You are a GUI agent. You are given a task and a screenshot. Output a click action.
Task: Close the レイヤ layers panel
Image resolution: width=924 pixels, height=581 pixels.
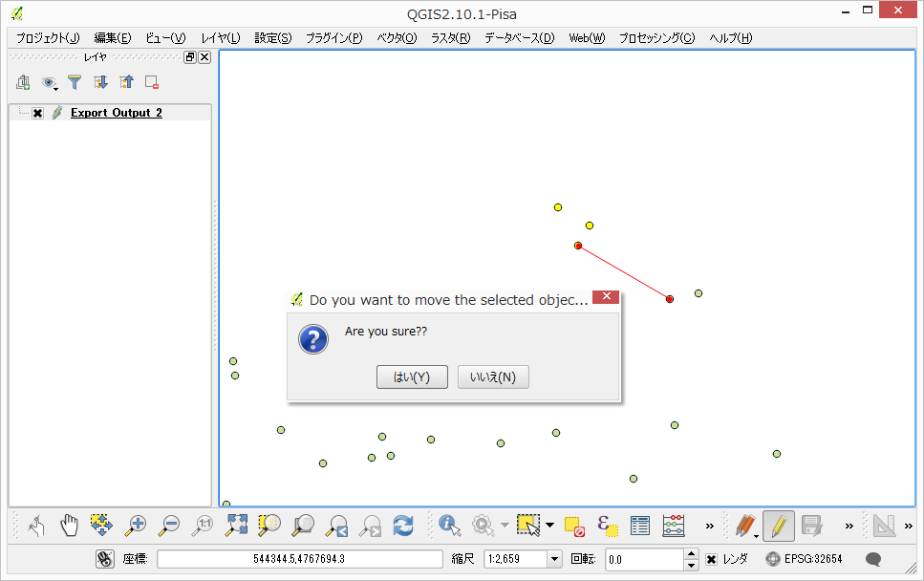pyautogui.click(x=204, y=57)
